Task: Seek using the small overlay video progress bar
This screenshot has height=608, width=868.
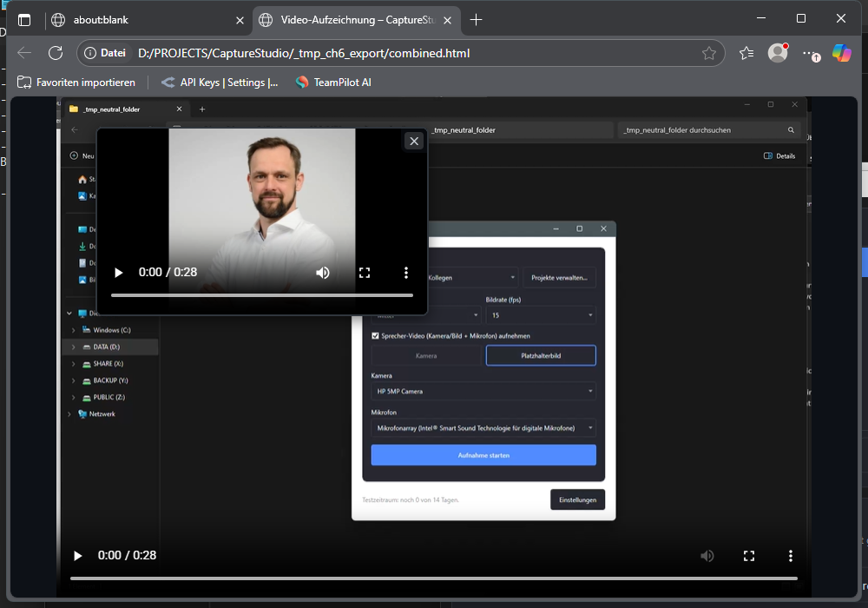Action: [262, 295]
